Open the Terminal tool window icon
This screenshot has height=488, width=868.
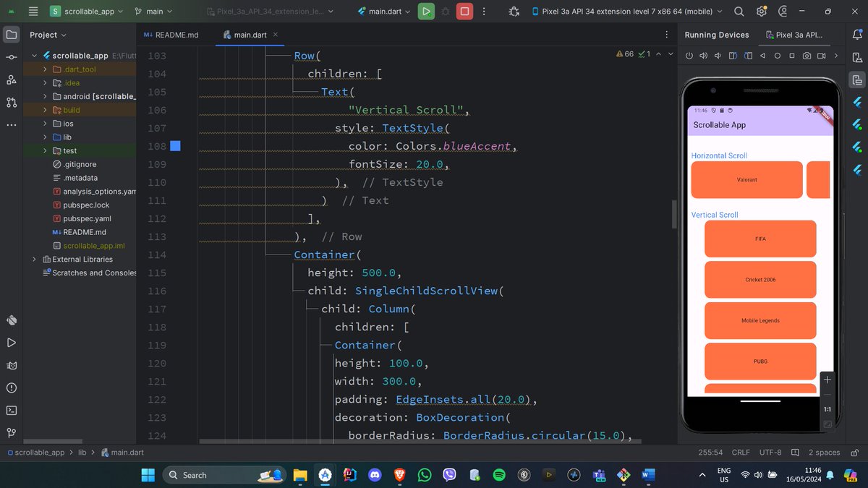click(x=11, y=410)
